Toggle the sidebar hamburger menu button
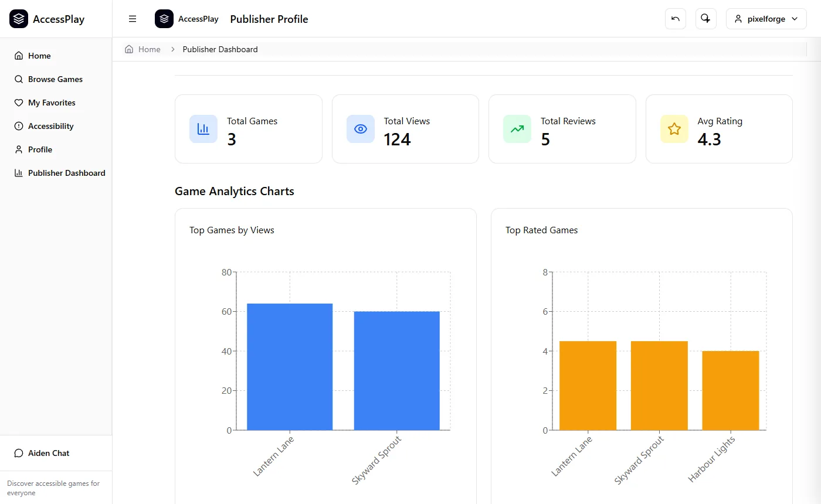This screenshot has width=821, height=504. [x=133, y=19]
